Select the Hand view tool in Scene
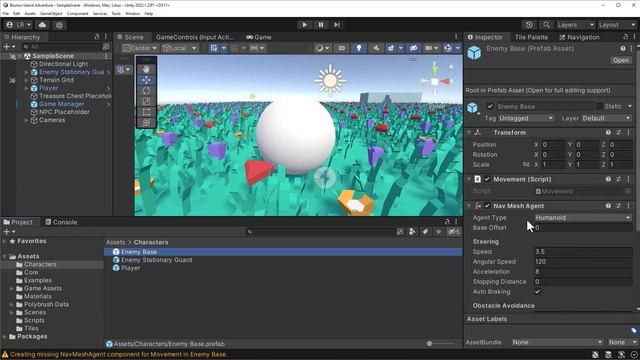The height and width of the screenshot is (360, 640). click(147, 69)
